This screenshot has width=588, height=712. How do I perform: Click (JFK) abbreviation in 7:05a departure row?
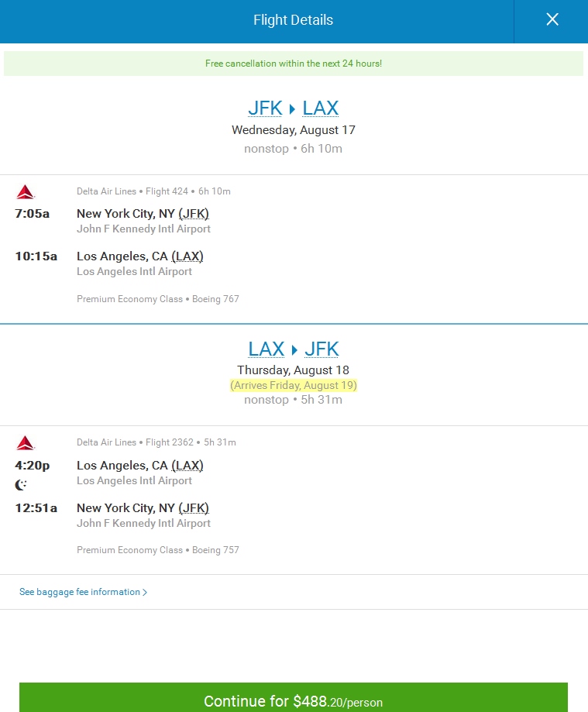pos(194,214)
